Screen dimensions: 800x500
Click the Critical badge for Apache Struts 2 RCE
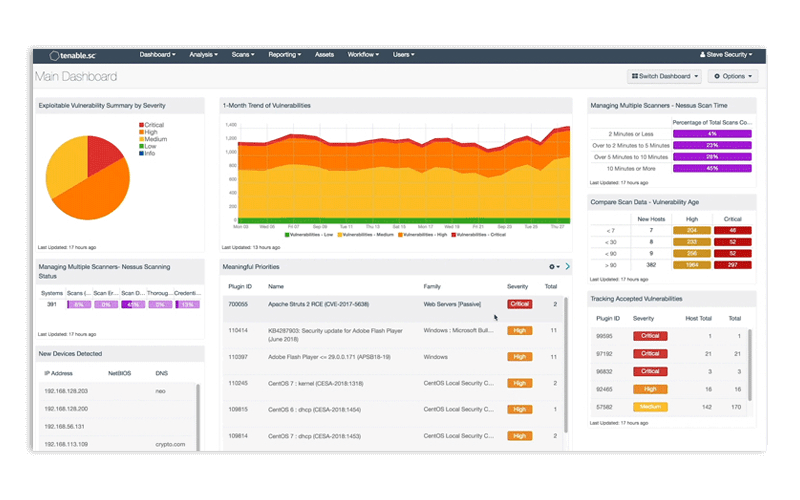(x=519, y=304)
